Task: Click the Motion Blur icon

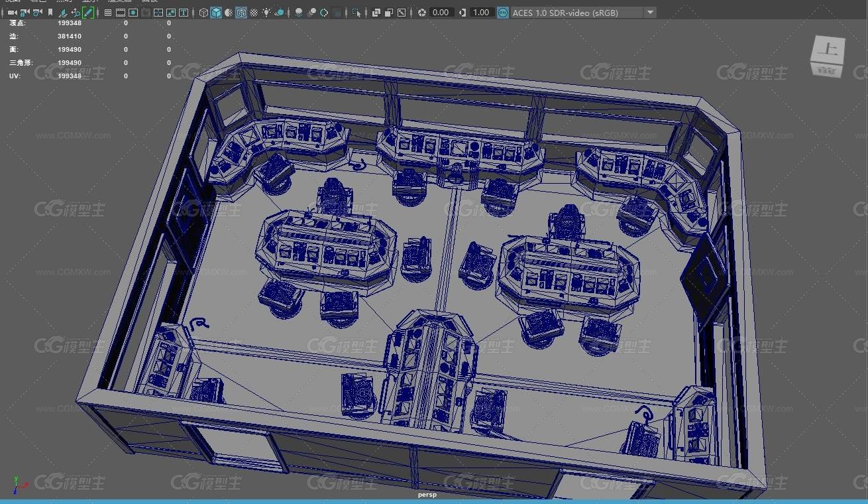Action: pyautogui.click(x=312, y=13)
